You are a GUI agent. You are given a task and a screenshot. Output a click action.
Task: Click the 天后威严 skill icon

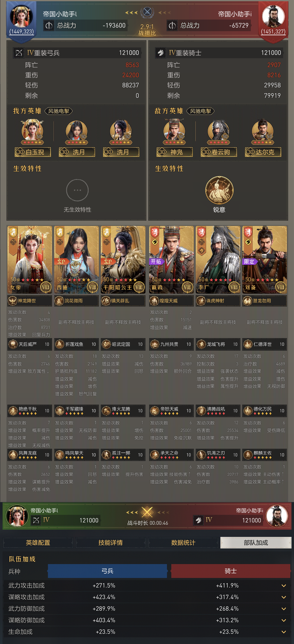click(x=13, y=345)
